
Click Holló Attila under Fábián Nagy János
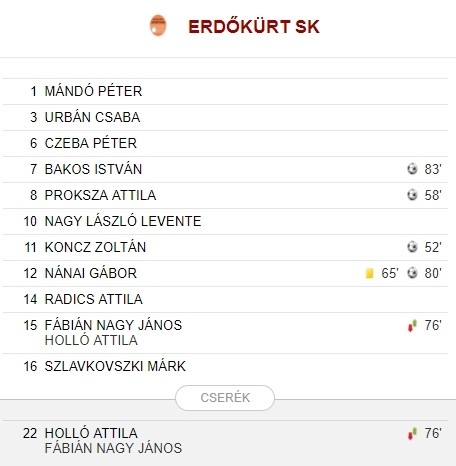[x=91, y=340]
